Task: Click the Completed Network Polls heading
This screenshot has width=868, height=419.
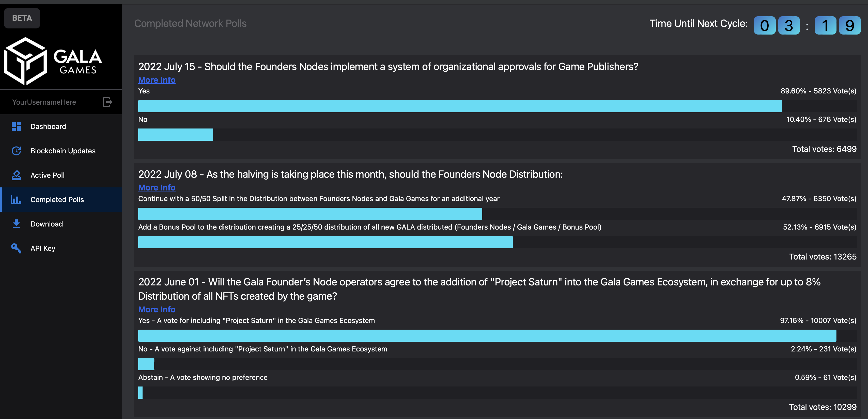Action: (190, 23)
